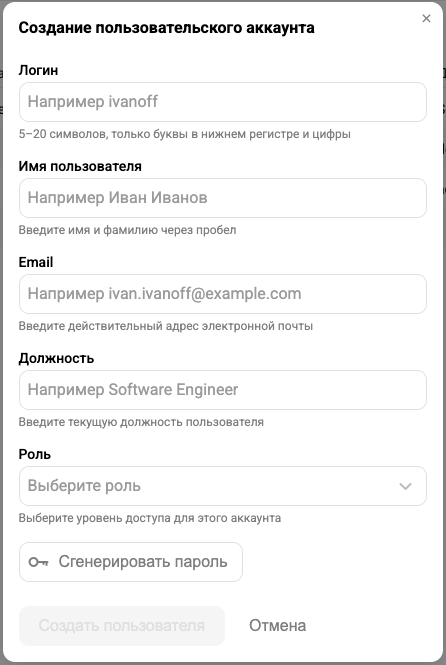Select the Email input box
The width and height of the screenshot is (446, 665).
click(x=223, y=294)
